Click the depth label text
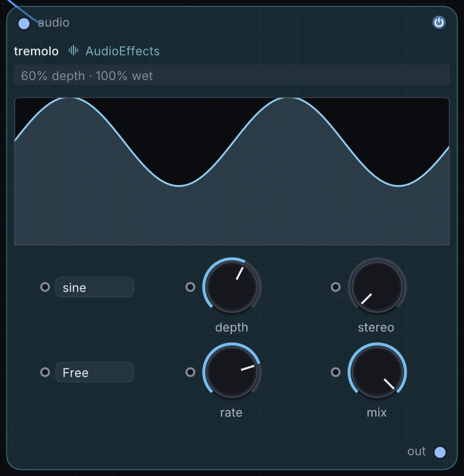Image resolution: width=464 pixels, height=476 pixels. 232,328
